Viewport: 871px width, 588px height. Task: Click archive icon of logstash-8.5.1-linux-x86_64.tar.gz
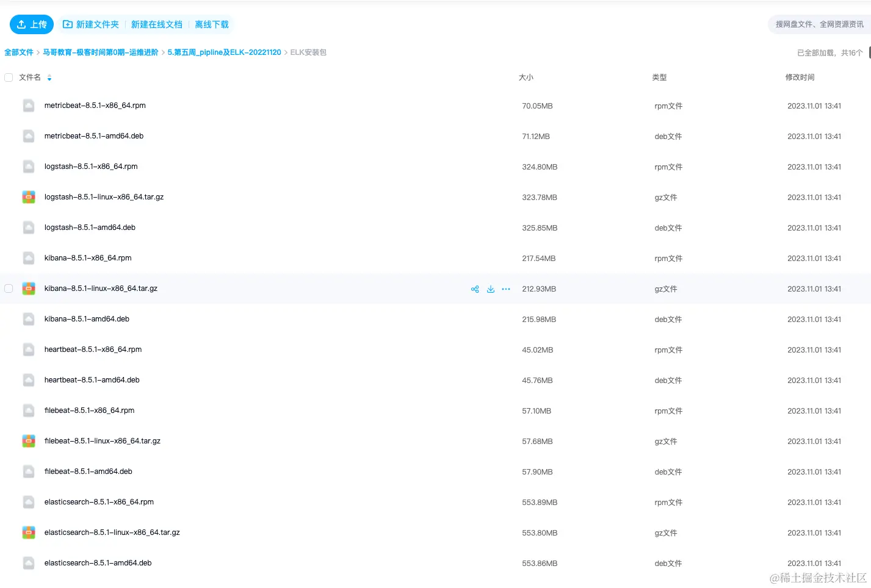(29, 197)
